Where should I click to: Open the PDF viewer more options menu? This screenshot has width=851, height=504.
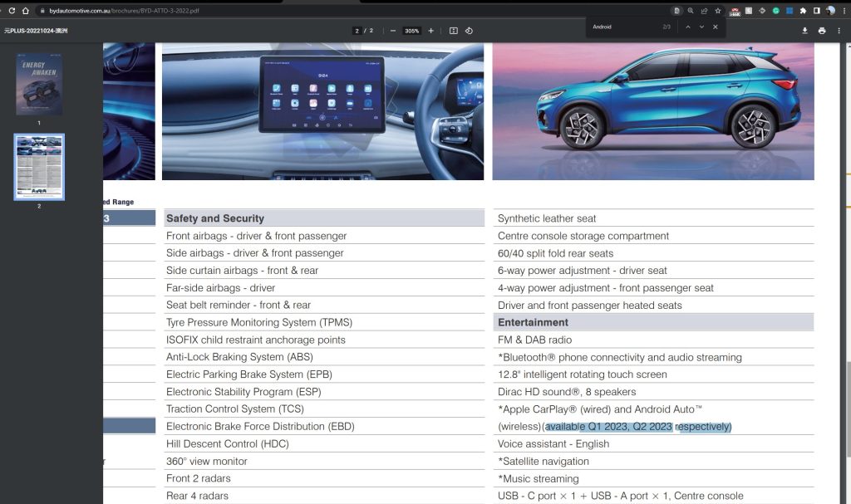[839, 30]
